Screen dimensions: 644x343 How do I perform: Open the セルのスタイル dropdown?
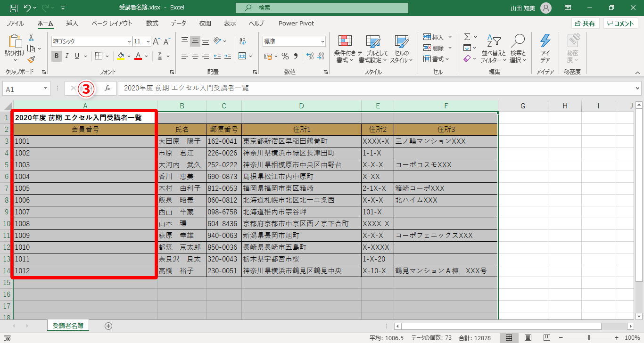coord(401,49)
